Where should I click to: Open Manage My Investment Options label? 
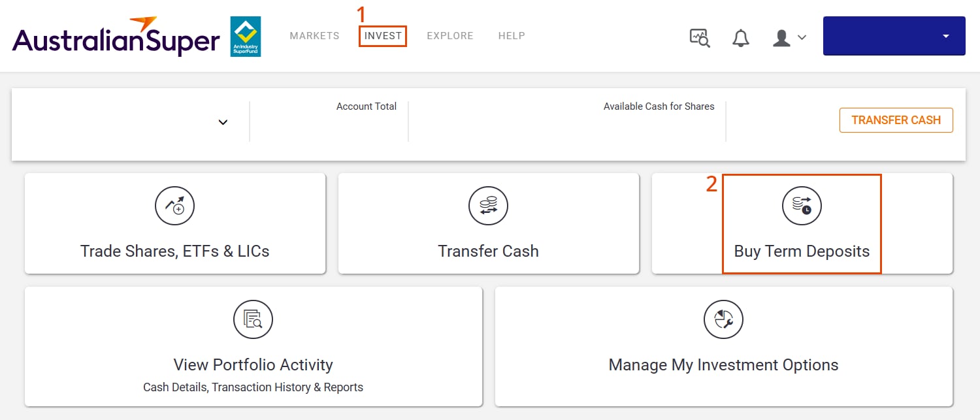(x=723, y=364)
